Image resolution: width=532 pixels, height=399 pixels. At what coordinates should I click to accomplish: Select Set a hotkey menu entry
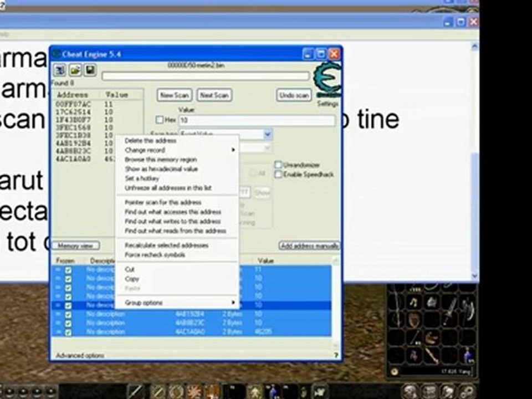142,178
